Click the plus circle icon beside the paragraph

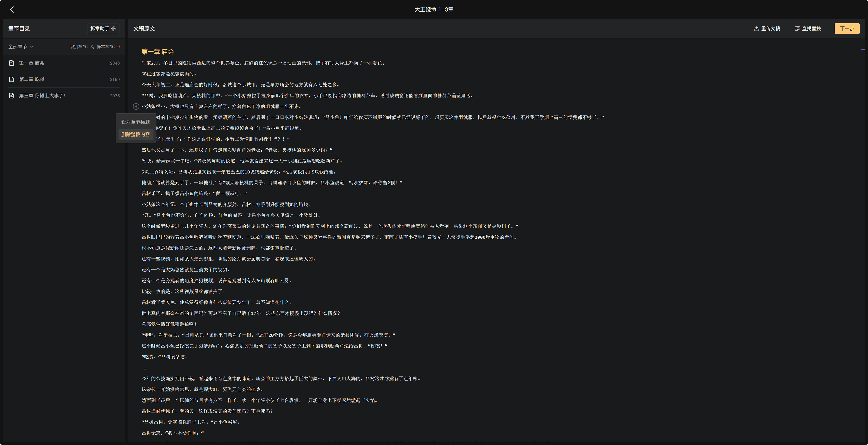click(136, 106)
